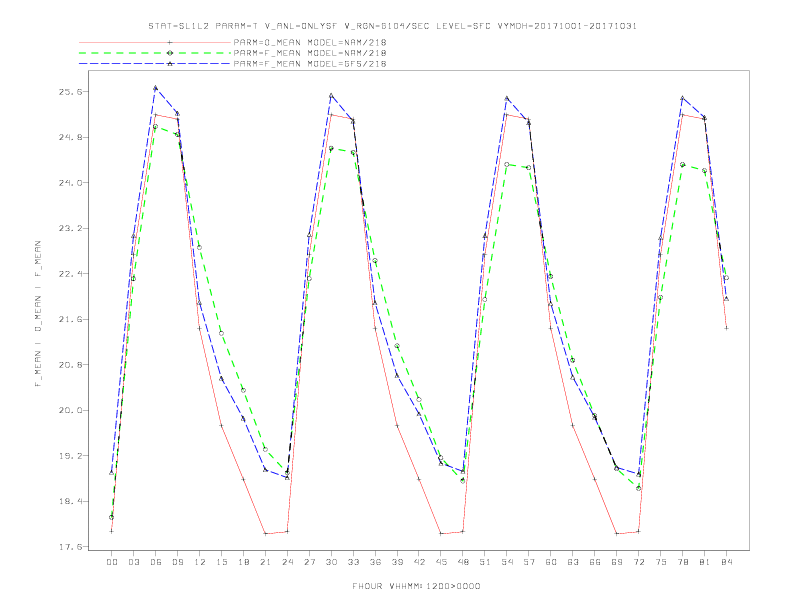
Task: Click red observed plus marker at hour 21
Action: tap(265, 534)
